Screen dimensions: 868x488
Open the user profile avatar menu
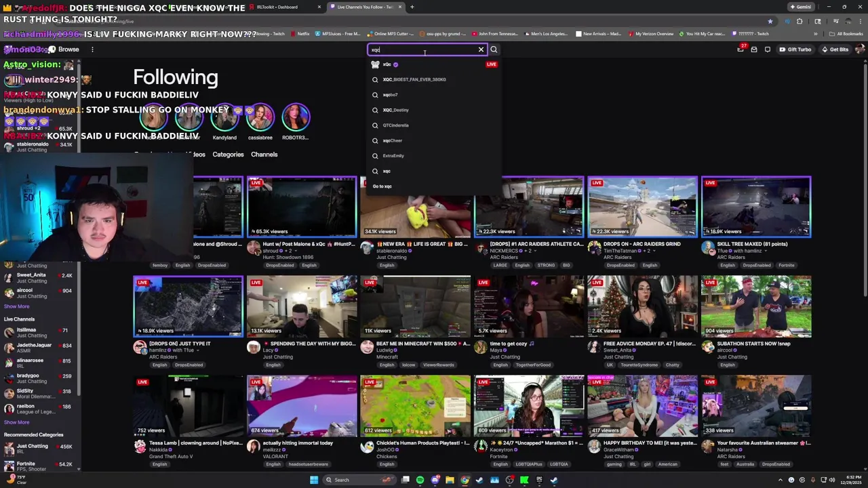click(x=860, y=49)
